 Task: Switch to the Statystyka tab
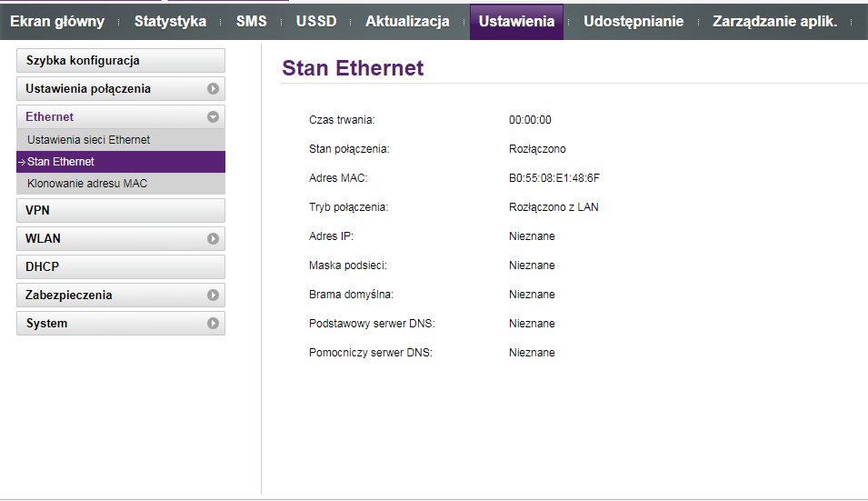click(170, 22)
